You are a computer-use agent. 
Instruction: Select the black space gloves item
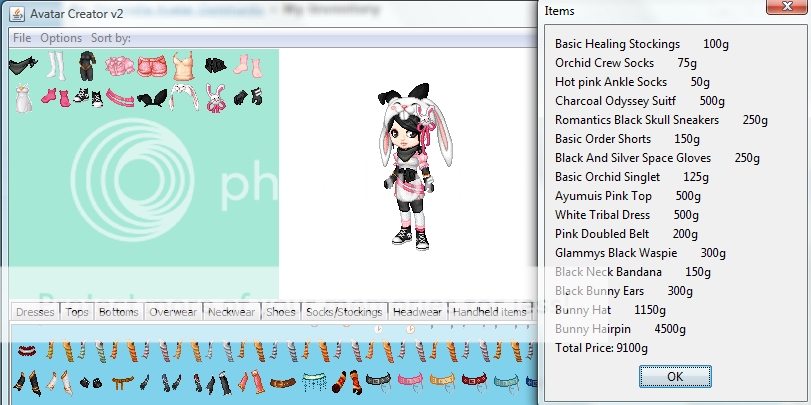point(247,97)
